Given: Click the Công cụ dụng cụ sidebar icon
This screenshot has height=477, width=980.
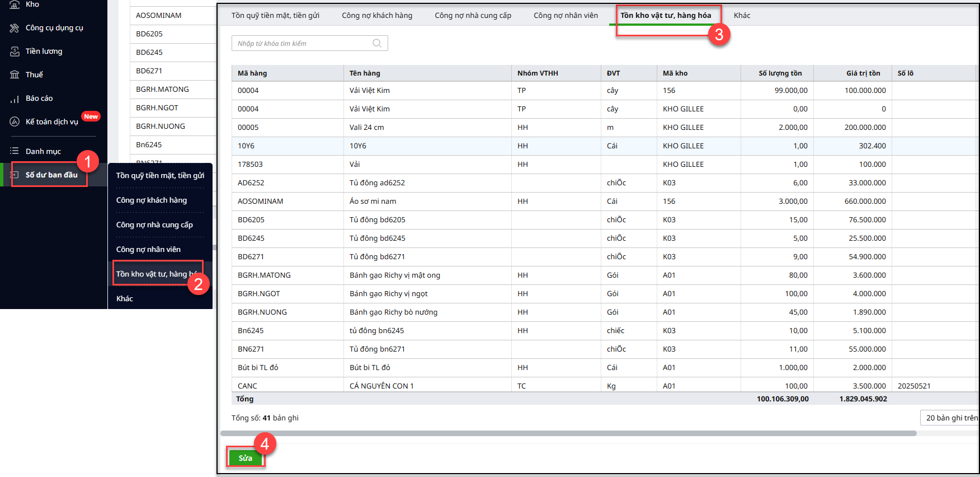Looking at the screenshot, I should (x=15, y=28).
